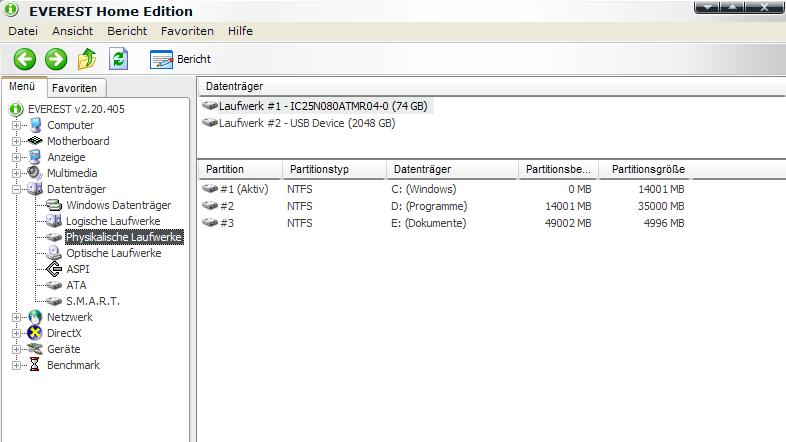
Task: Click the Physikalische Laufwerke drive icon
Action: click(x=54, y=237)
